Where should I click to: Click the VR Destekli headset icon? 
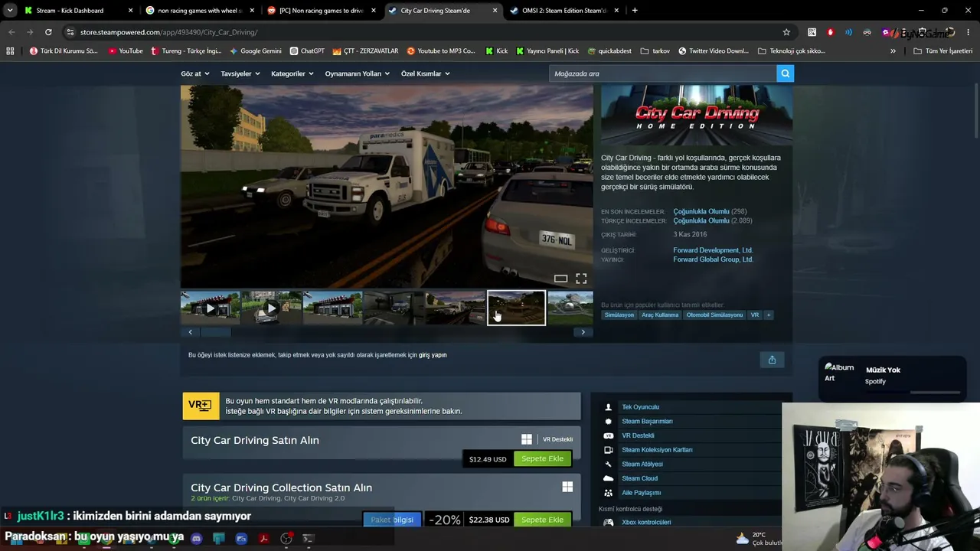[609, 435]
